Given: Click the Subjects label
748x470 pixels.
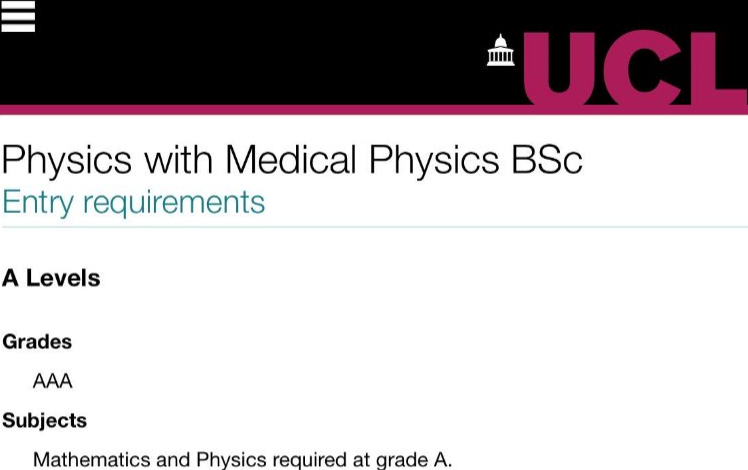Looking at the screenshot, I should 44,420.
